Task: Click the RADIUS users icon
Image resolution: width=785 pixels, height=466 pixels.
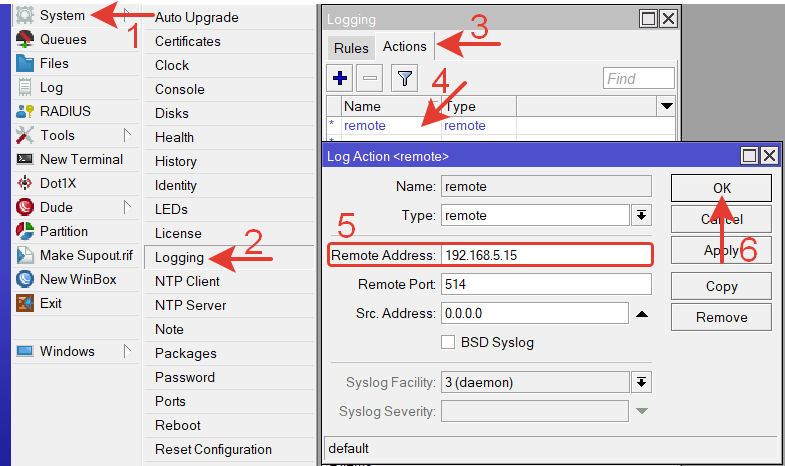Action: [x=25, y=111]
